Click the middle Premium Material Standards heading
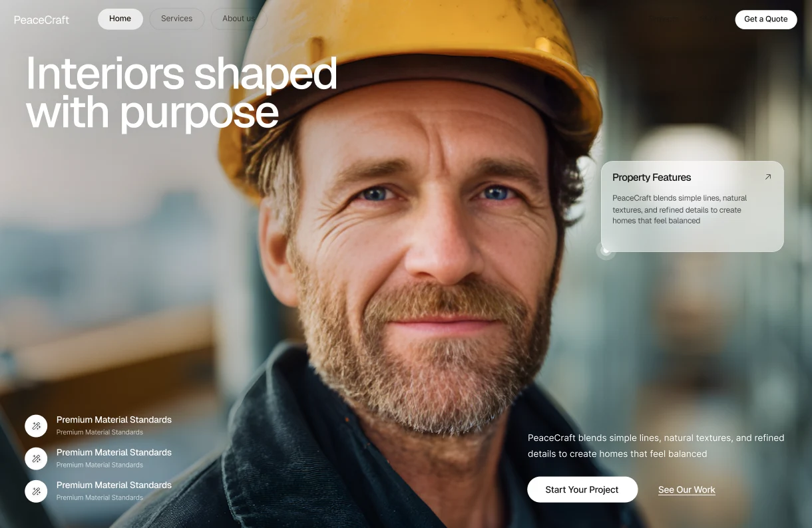This screenshot has width=812, height=528. click(x=114, y=452)
